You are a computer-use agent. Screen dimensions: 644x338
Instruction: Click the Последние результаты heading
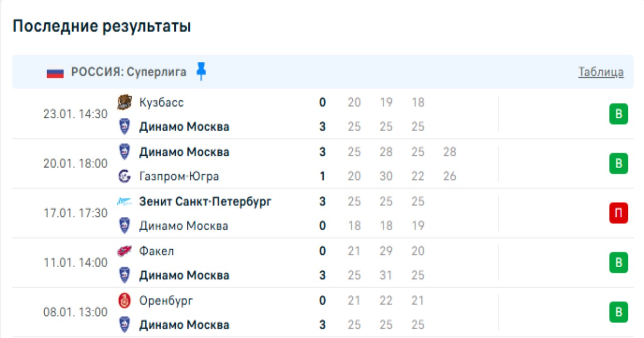(x=101, y=26)
